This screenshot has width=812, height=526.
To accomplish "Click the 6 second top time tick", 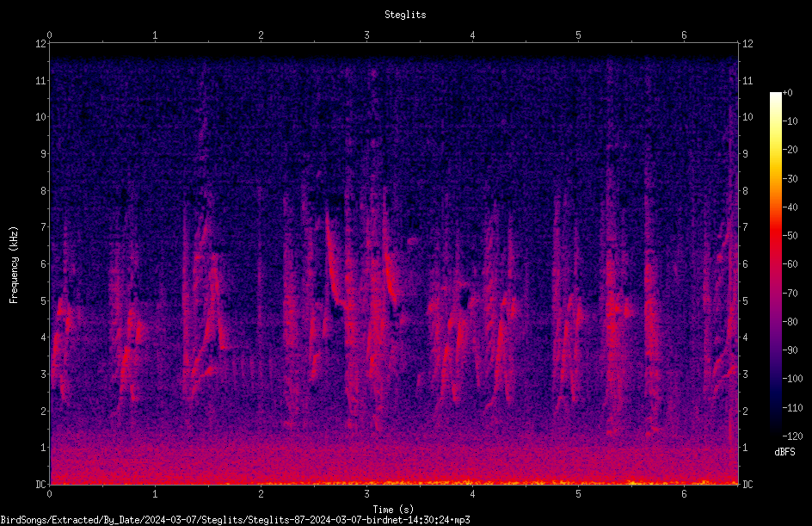I will (x=684, y=35).
